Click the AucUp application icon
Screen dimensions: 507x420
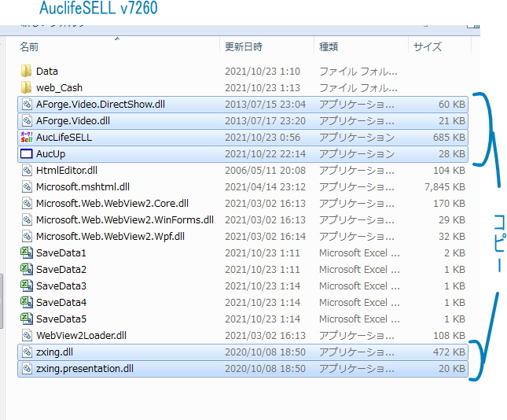[x=27, y=153]
